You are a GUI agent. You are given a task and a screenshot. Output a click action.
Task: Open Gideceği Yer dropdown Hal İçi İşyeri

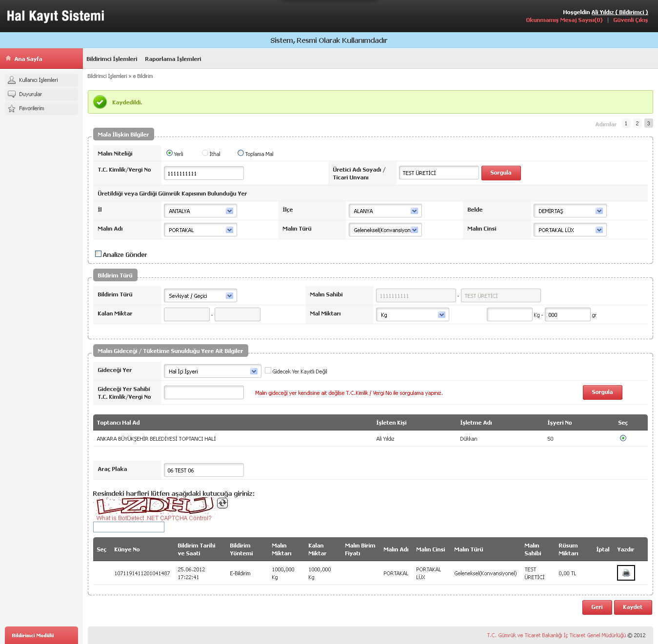213,371
